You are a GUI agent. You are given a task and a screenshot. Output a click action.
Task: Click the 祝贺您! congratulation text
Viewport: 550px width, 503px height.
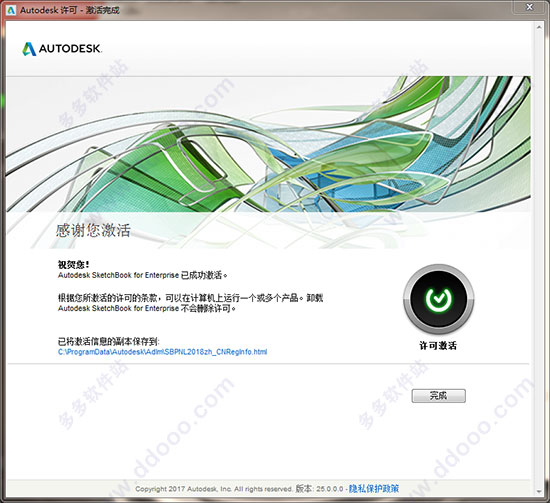[74, 264]
